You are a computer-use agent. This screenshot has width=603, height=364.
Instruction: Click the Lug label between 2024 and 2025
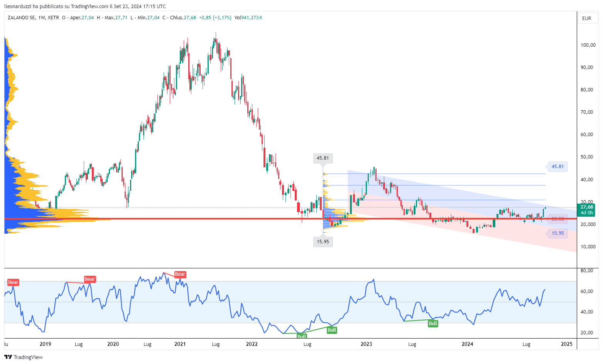(526, 344)
